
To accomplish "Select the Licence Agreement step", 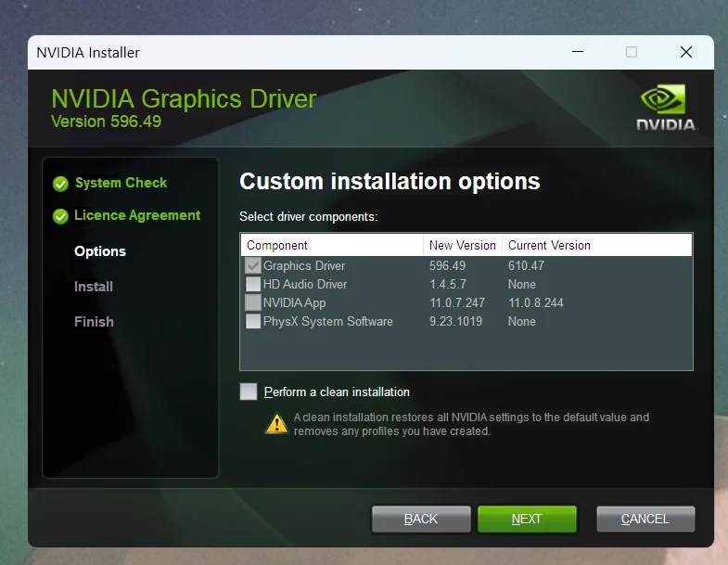I will pyautogui.click(x=137, y=215).
